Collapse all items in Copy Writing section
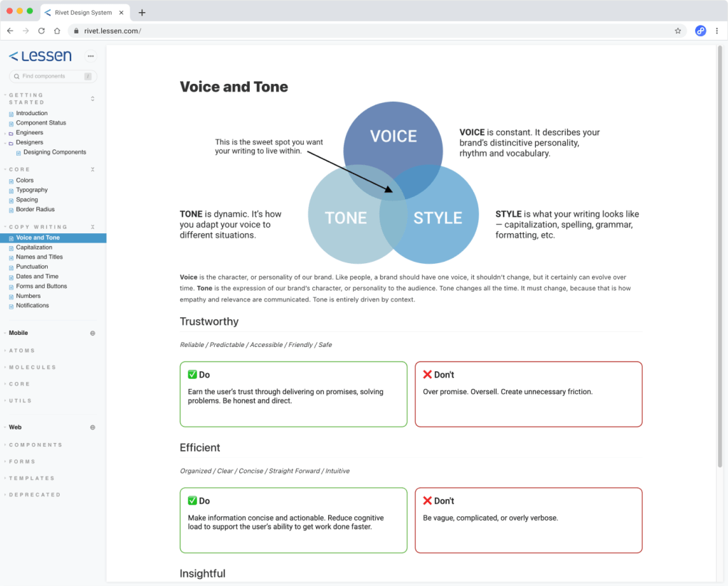Image resolution: width=728 pixels, height=586 pixels. (x=93, y=227)
